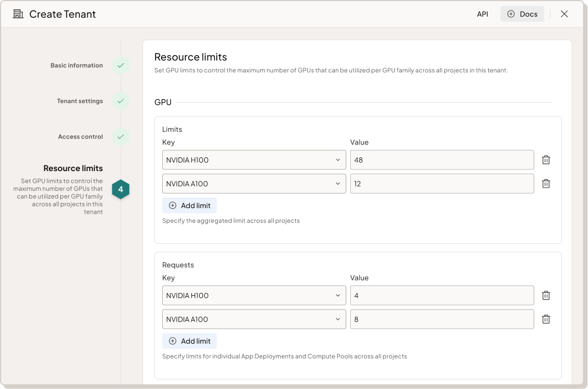
Task: Open NVIDIA H100 key dropdown under Requests
Action: click(254, 295)
